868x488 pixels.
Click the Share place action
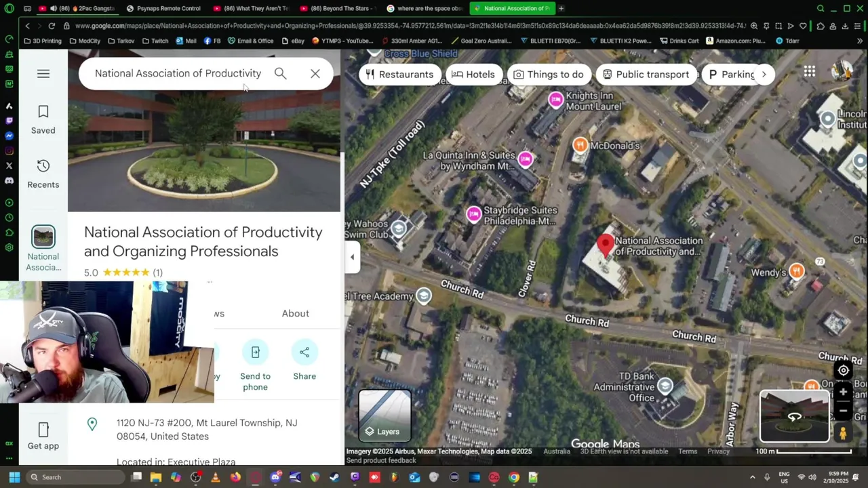coord(304,361)
